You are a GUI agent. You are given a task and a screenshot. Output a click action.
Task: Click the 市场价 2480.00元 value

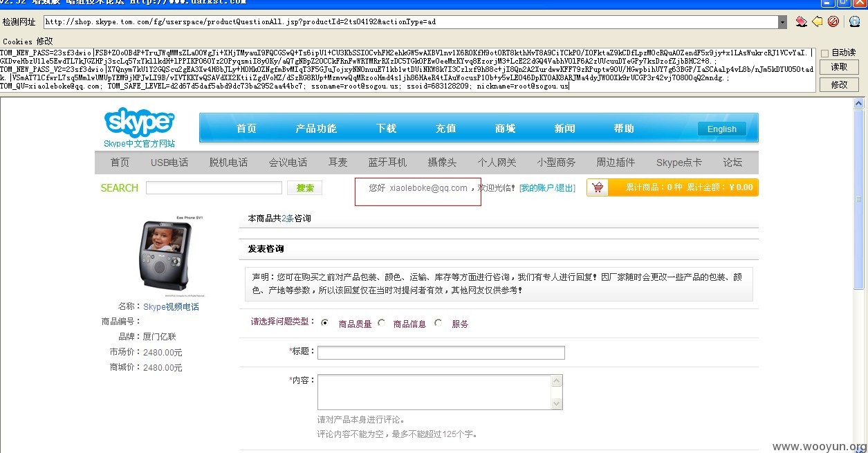[163, 352]
